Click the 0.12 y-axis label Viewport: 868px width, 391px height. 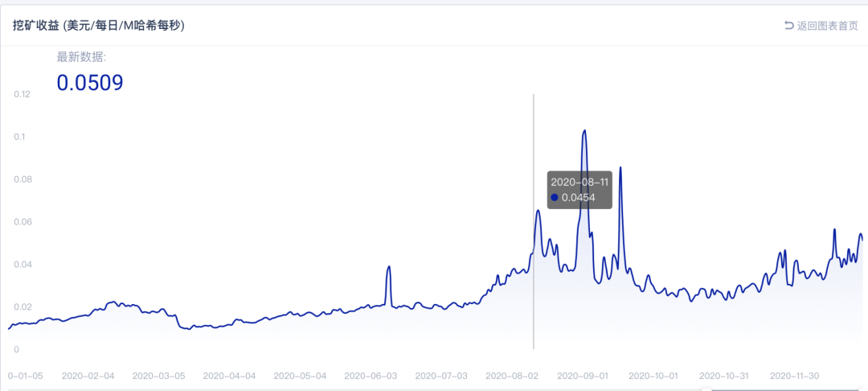(x=22, y=94)
